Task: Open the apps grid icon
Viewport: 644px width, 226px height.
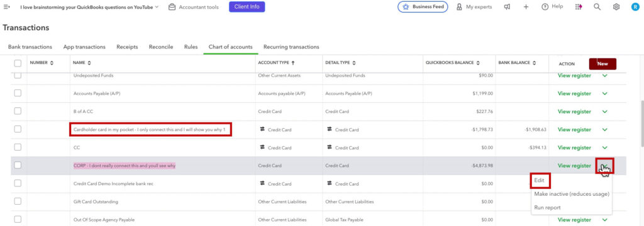Action: pyautogui.click(x=579, y=7)
